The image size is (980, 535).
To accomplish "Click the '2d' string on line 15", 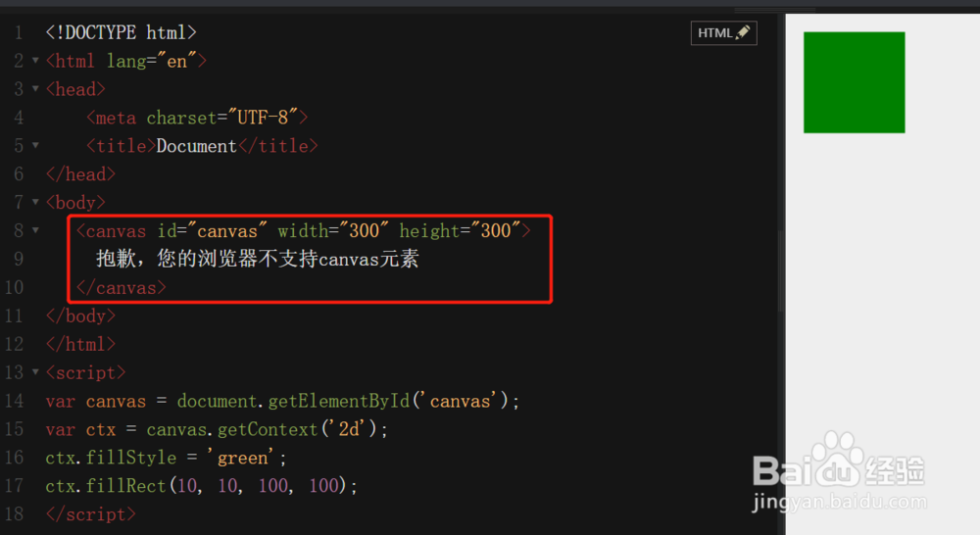I will pos(350,429).
